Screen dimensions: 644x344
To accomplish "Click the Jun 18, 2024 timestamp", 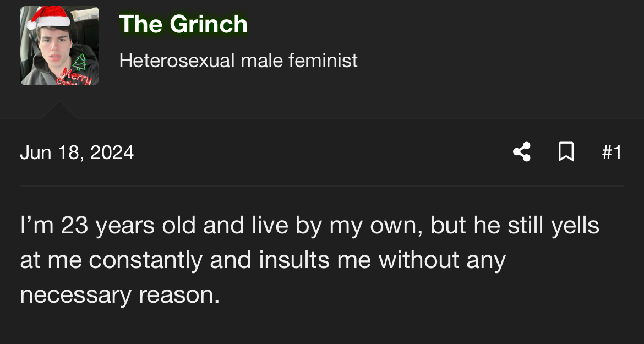I will tap(77, 152).
